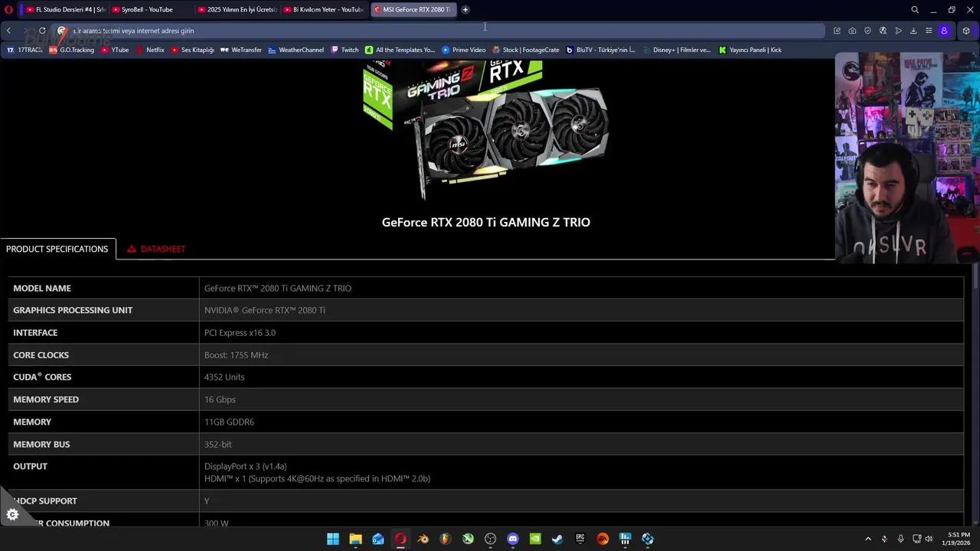The height and width of the screenshot is (551, 980).
Task: Open Blender from the taskbar
Action: (423, 539)
